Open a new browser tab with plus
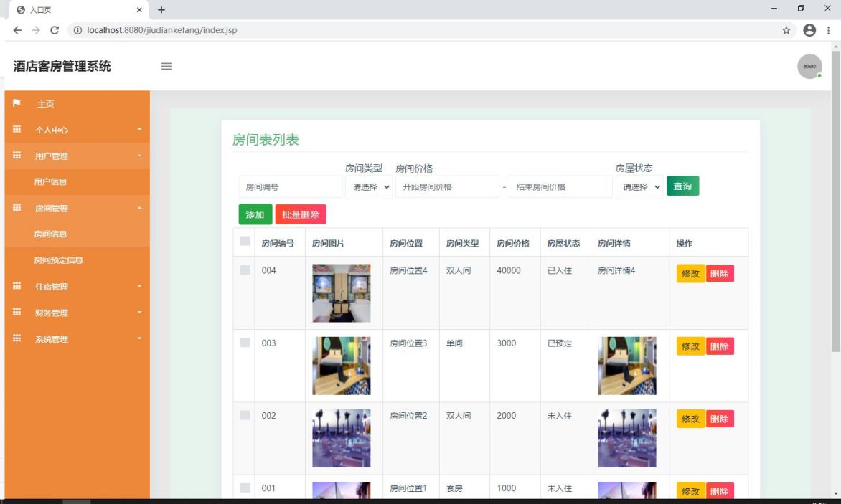The height and width of the screenshot is (504, 841). pos(161,9)
